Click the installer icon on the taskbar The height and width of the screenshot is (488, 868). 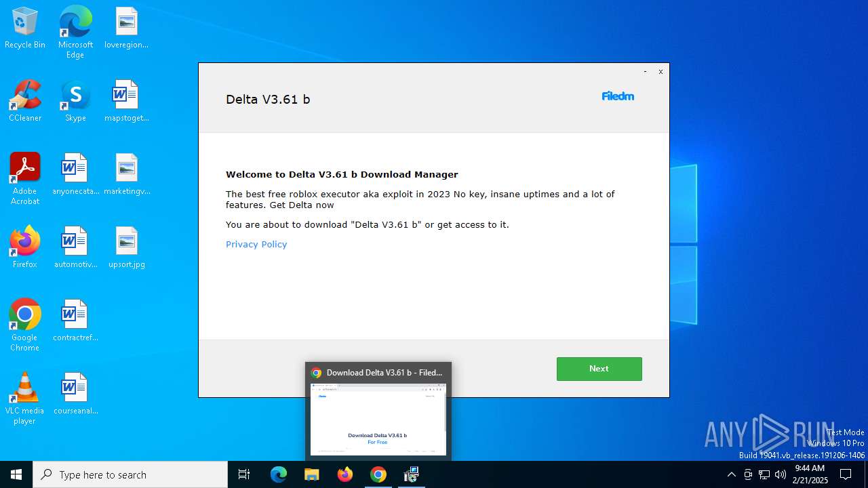pyautogui.click(x=412, y=474)
